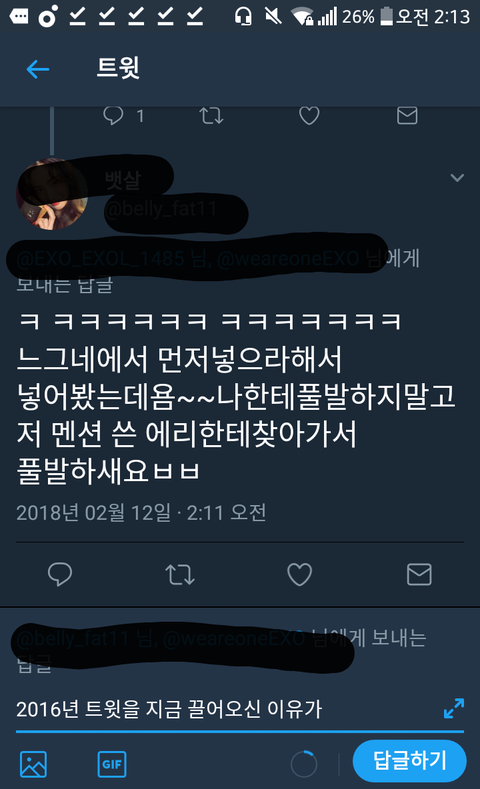Like the main tweet with heart
Viewport: 480px width, 789px height.
coord(299,574)
